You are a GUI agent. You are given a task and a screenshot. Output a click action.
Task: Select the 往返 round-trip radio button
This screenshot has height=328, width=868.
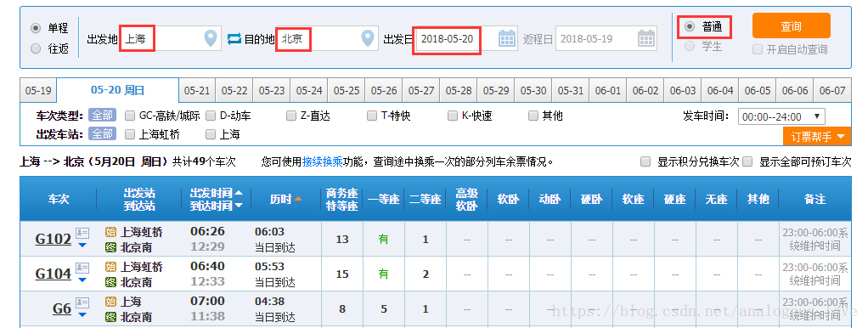click(36, 48)
